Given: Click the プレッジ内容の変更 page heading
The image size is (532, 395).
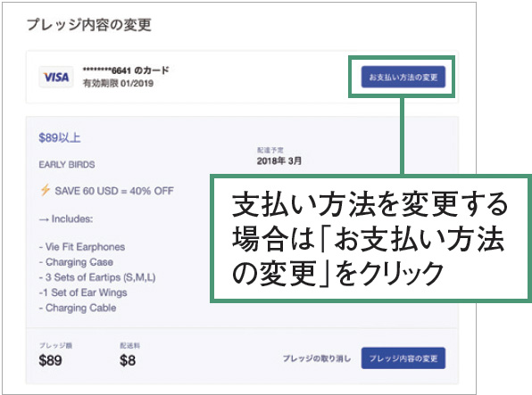Looking at the screenshot, I should tap(89, 25).
